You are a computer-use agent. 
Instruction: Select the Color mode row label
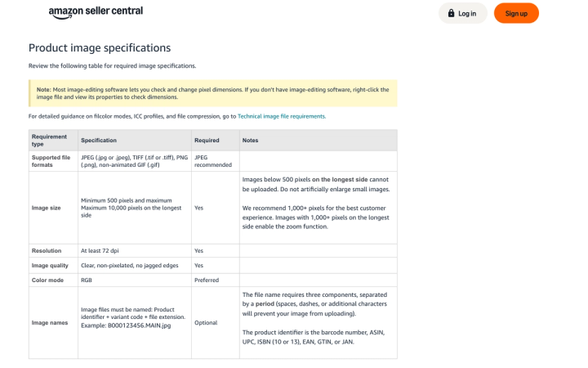[47, 280]
